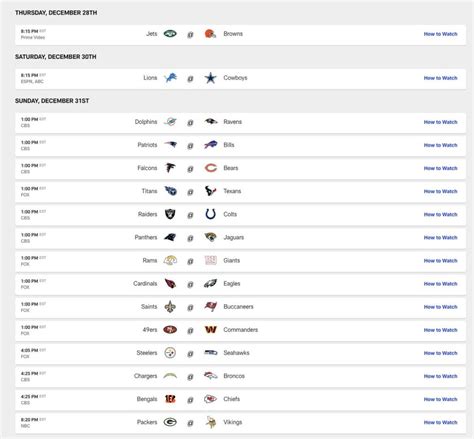Click the Packers G logo

[170, 422]
